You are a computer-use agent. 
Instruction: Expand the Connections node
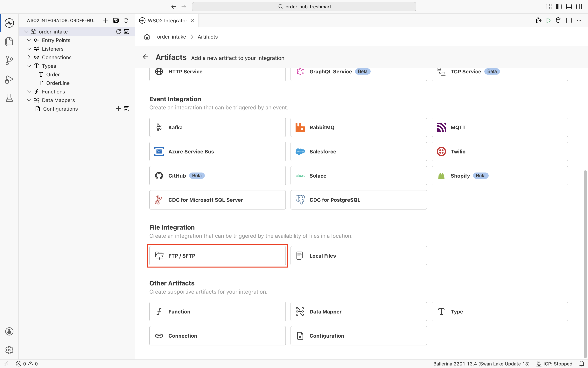[29, 57]
